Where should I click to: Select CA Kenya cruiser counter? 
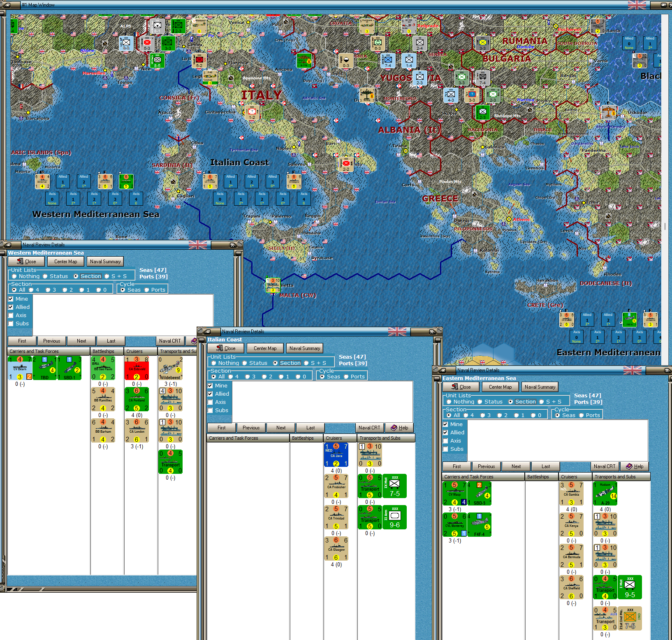pos(572,525)
